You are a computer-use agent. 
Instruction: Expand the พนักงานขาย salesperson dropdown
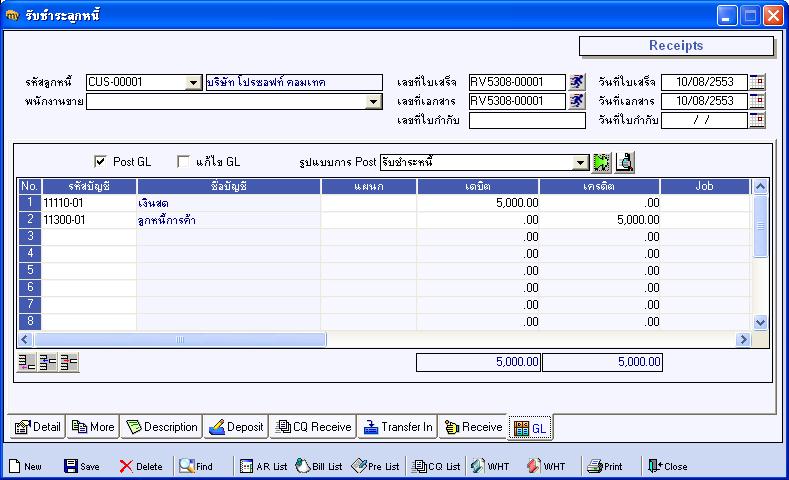373,102
